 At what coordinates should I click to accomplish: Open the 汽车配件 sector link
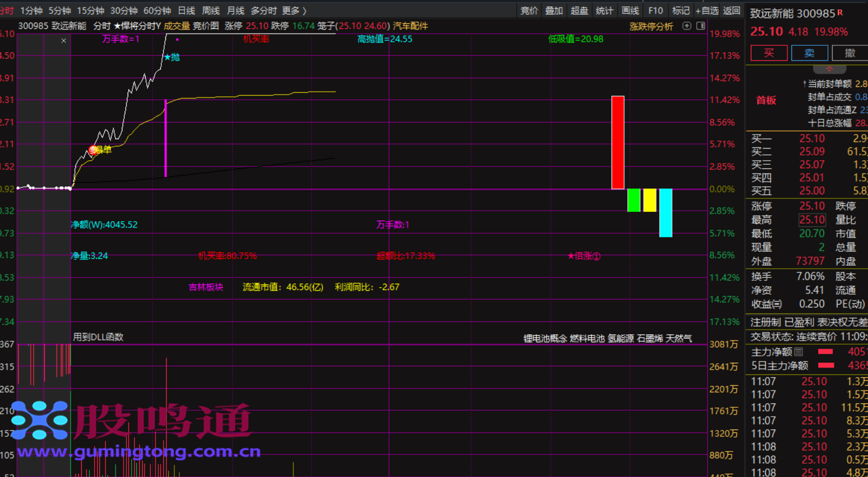click(x=410, y=26)
